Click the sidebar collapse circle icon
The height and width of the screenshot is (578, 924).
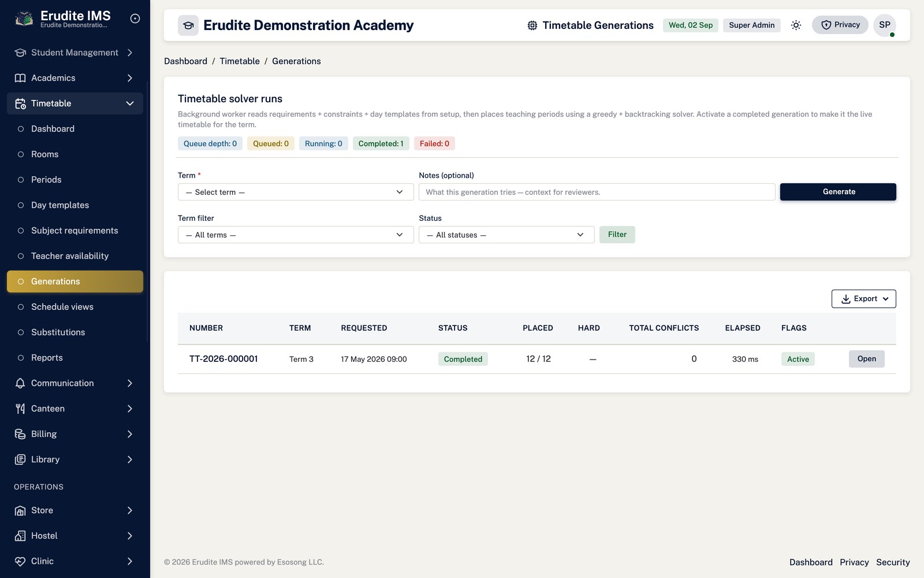pyautogui.click(x=135, y=18)
